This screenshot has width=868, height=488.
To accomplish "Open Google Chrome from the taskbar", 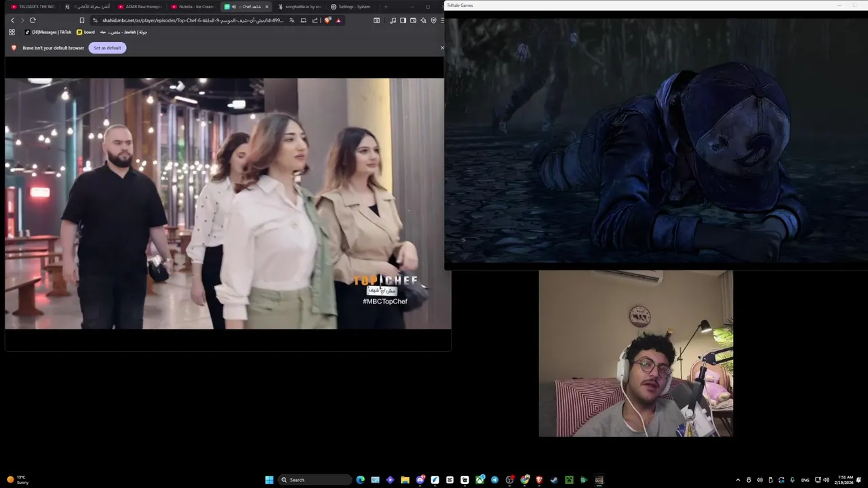I will pos(524,480).
